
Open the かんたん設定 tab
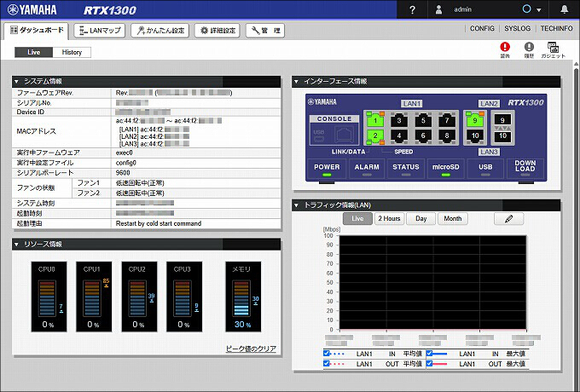tap(160, 31)
